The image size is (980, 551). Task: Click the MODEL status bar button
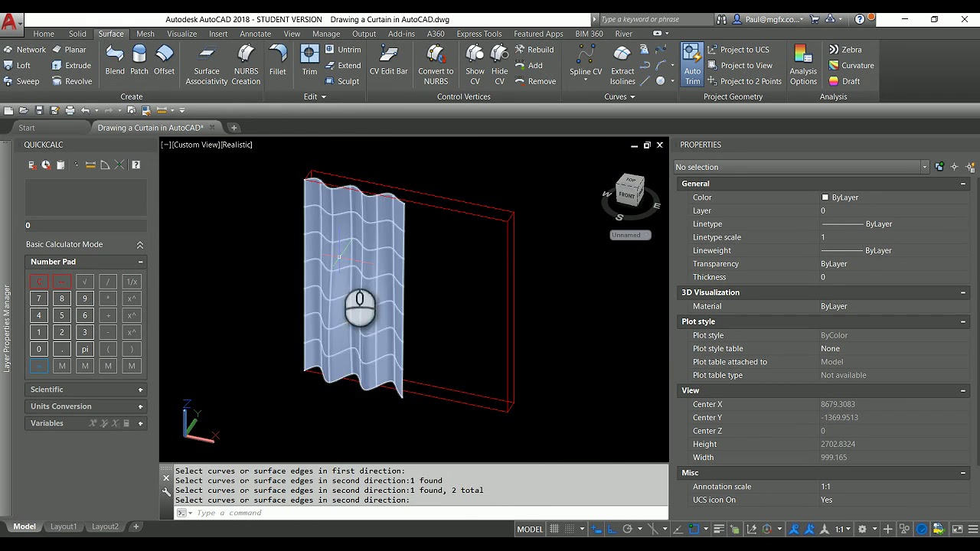tap(530, 529)
